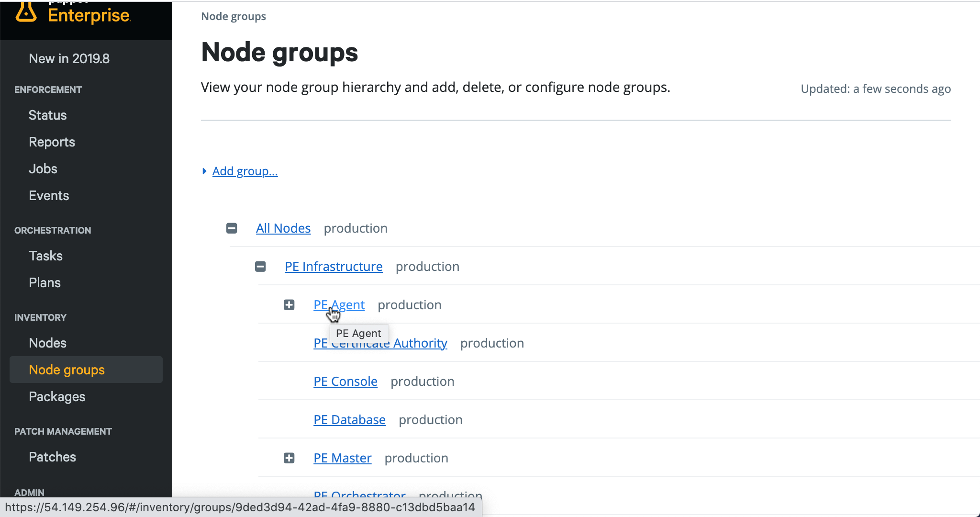The width and height of the screenshot is (980, 517).
Task: Go to New in 2019.8 page
Action: [69, 58]
